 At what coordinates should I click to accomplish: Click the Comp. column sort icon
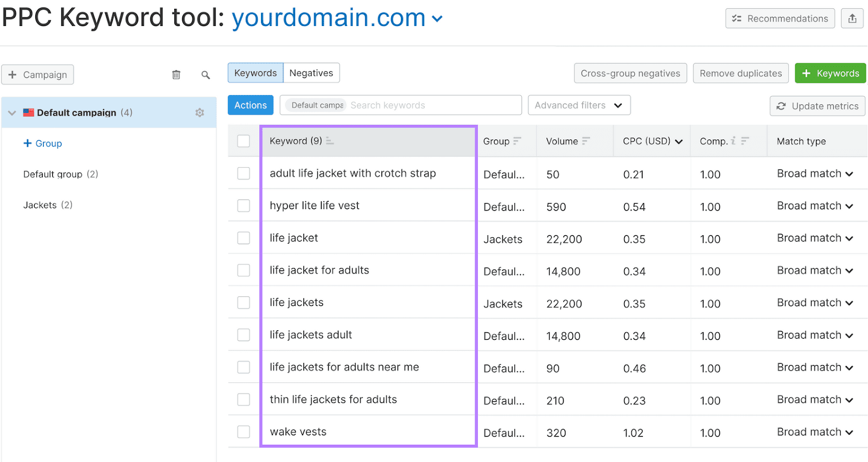(x=745, y=141)
